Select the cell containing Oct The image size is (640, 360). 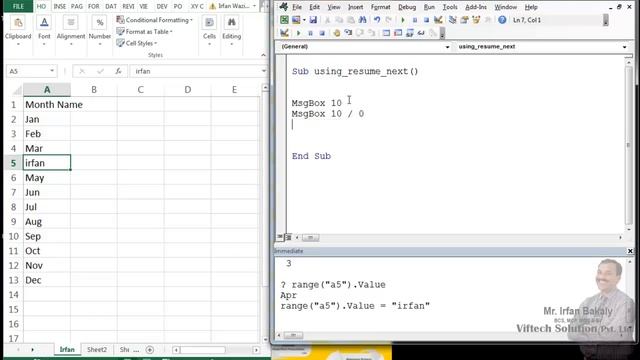[x=47, y=251]
